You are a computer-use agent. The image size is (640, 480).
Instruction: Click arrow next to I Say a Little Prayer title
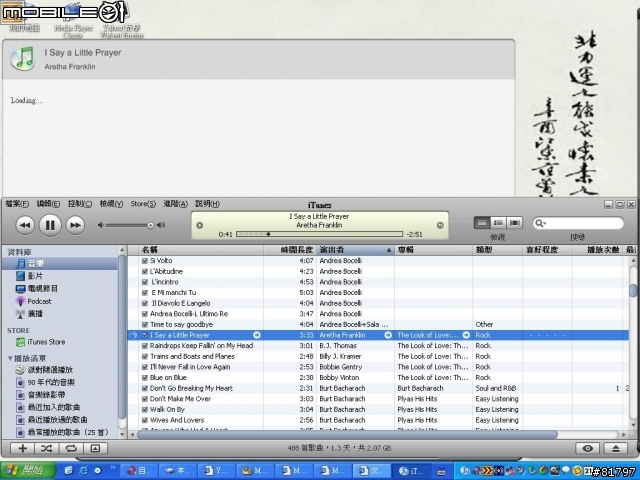click(x=257, y=335)
